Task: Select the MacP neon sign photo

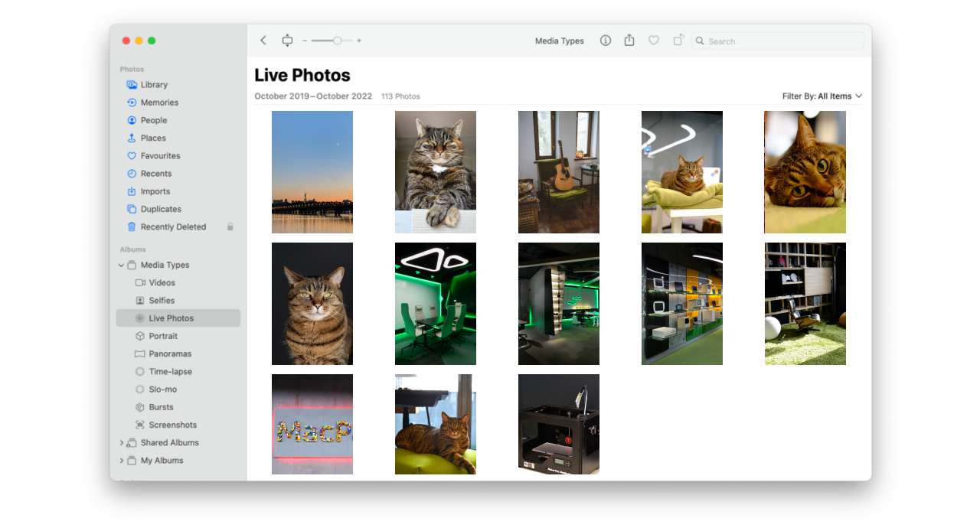Action: point(312,424)
